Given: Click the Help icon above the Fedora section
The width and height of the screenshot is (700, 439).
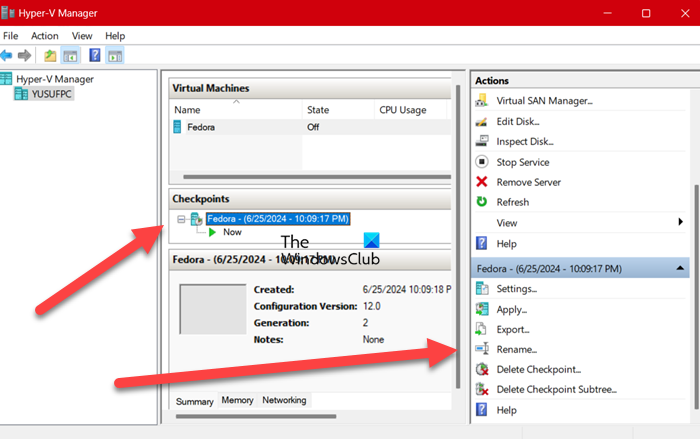Looking at the screenshot, I should [x=481, y=243].
